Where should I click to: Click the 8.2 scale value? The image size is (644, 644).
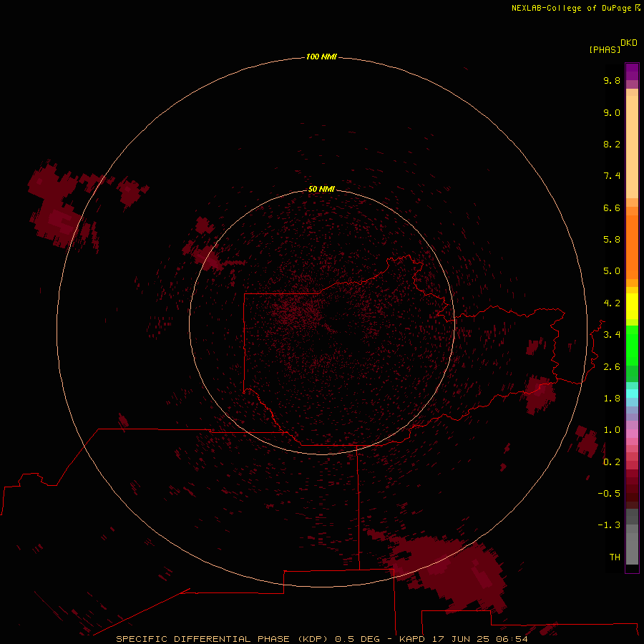click(x=612, y=144)
